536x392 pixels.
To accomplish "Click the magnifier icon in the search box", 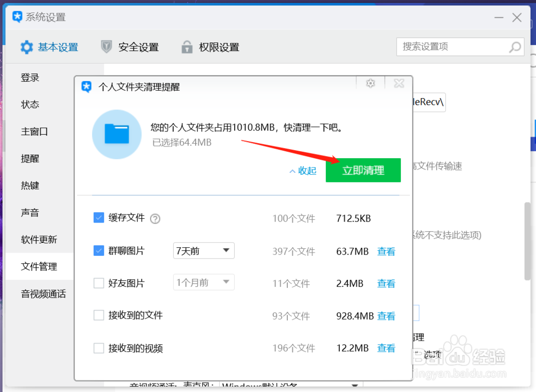I will [515, 47].
